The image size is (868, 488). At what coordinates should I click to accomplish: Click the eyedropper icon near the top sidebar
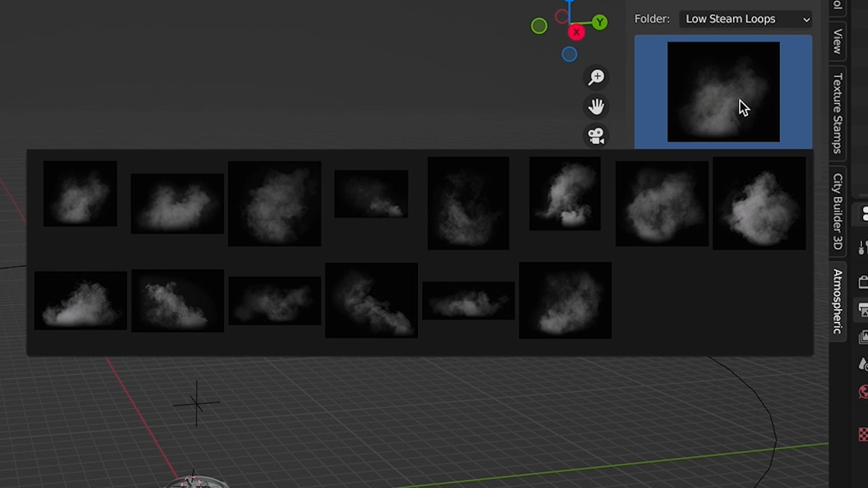863,247
